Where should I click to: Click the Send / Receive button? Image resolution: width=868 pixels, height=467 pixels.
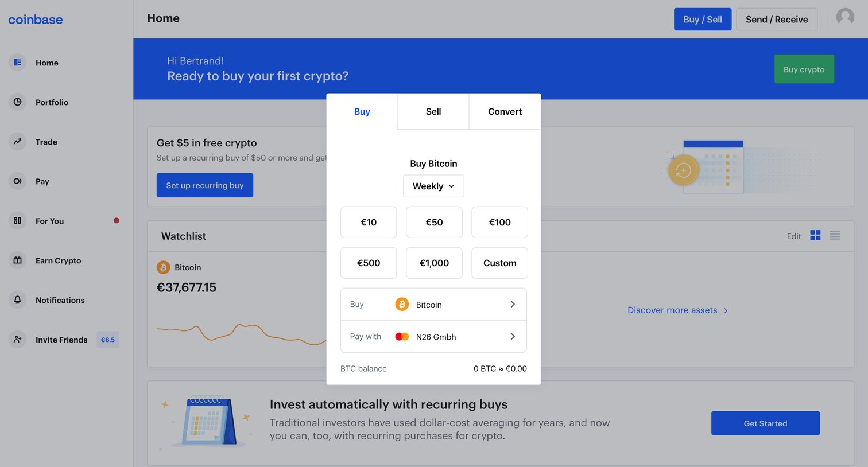pos(777,19)
